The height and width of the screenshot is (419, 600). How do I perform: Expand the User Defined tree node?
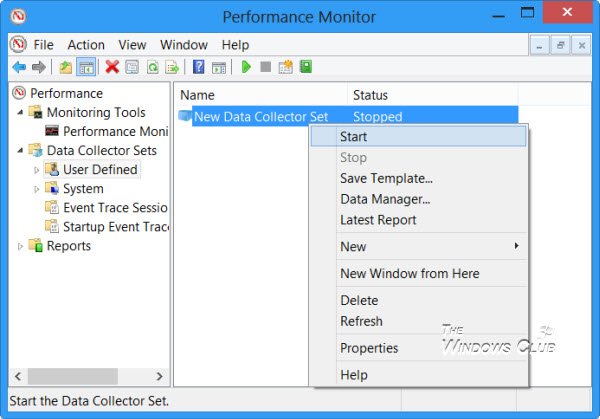pyautogui.click(x=37, y=170)
